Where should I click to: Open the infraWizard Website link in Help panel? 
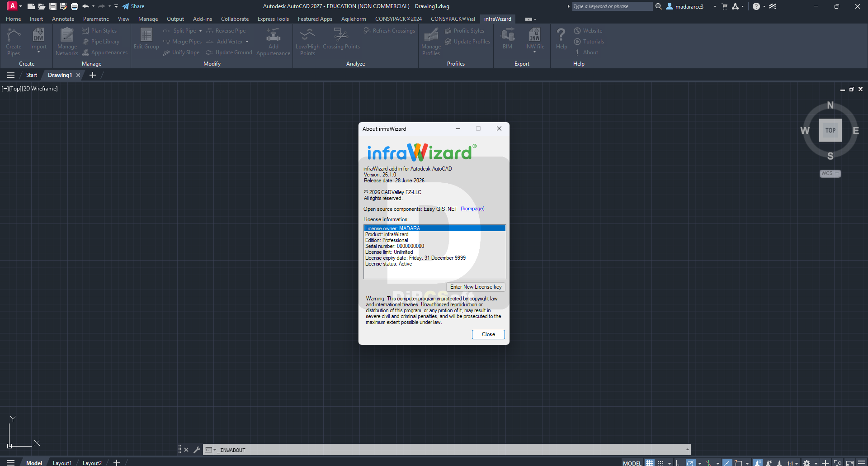coord(588,31)
